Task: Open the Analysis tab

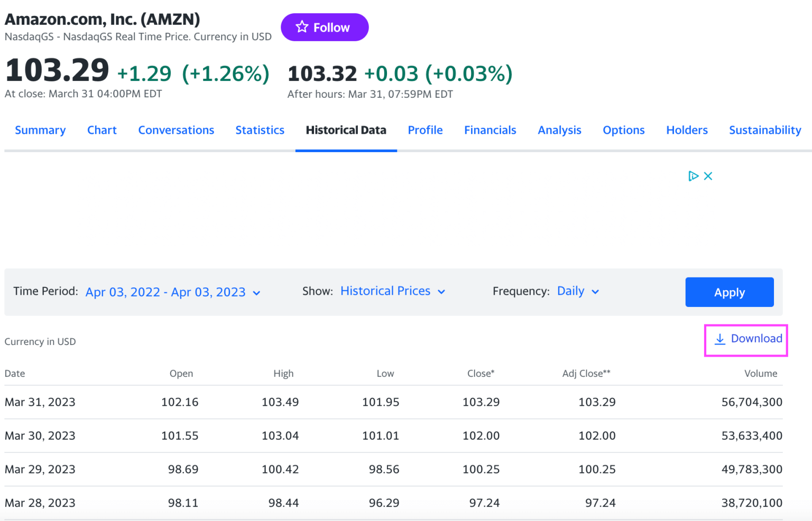Action: [x=559, y=130]
